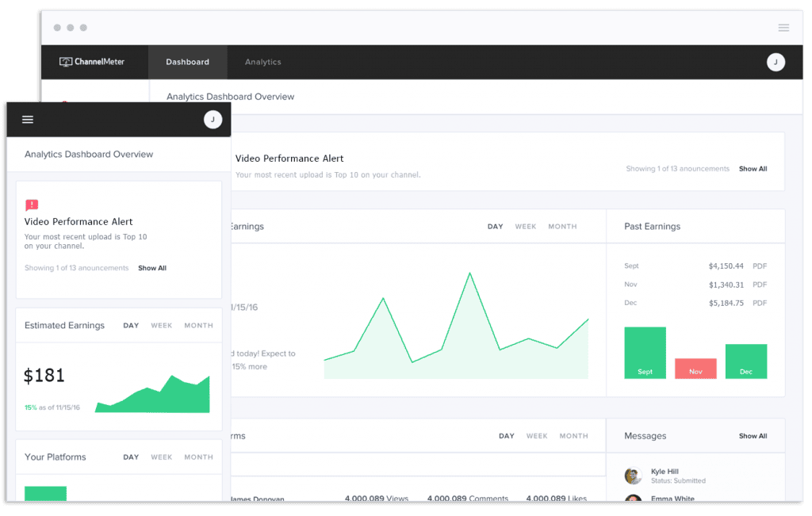This screenshot has width=812, height=516.
Task: Open the Sept earnings PDF link
Action: click(x=760, y=266)
